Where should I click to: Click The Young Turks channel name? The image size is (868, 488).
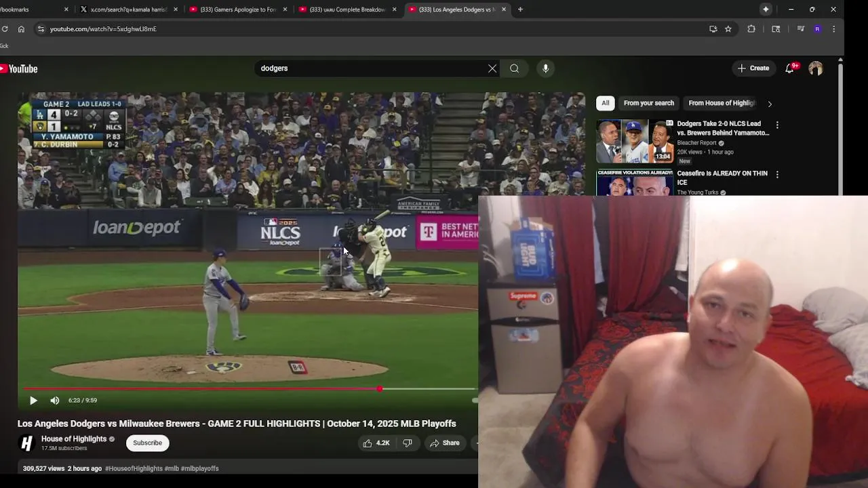[x=697, y=192]
